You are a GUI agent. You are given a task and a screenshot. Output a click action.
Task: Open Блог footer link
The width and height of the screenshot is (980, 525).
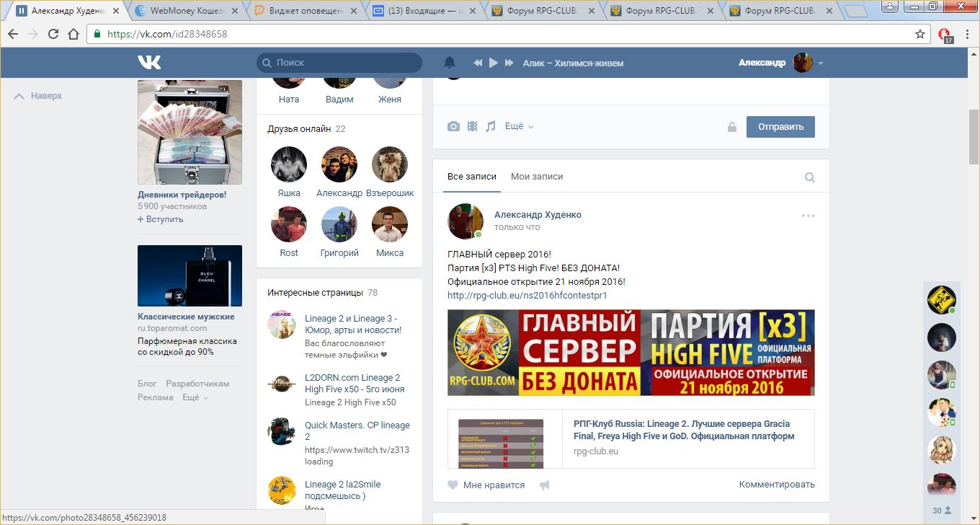click(147, 384)
